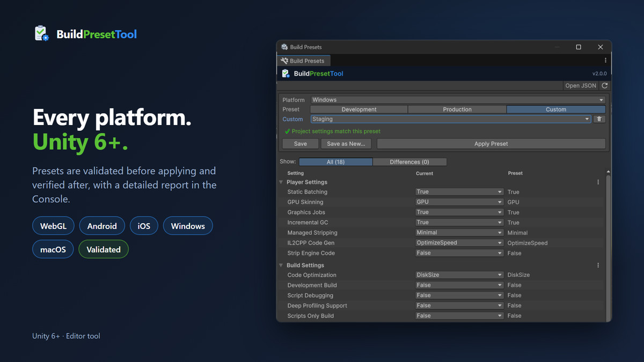Show Differences (0) filter

pyautogui.click(x=409, y=162)
